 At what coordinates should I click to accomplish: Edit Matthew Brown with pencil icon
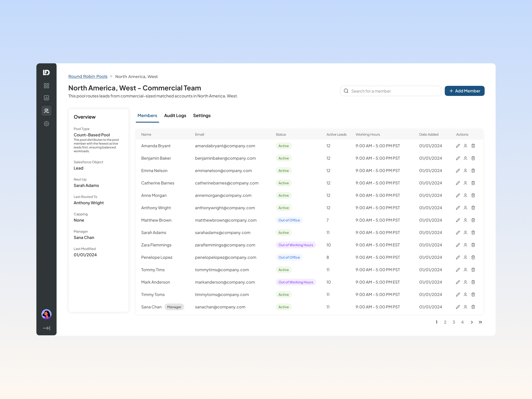(458, 220)
